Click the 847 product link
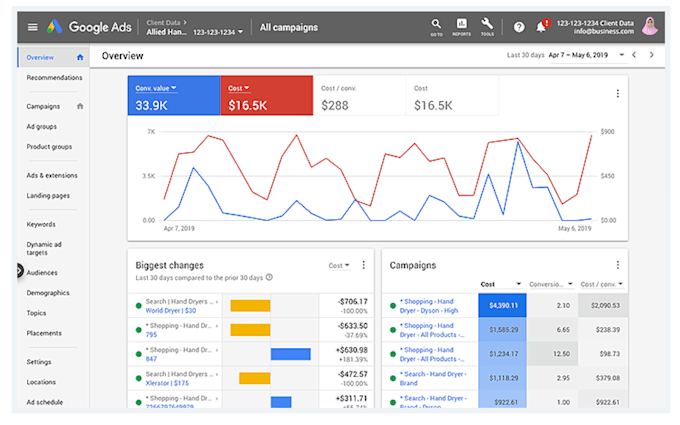This screenshot has height=425, width=680. pyautogui.click(x=151, y=359)
